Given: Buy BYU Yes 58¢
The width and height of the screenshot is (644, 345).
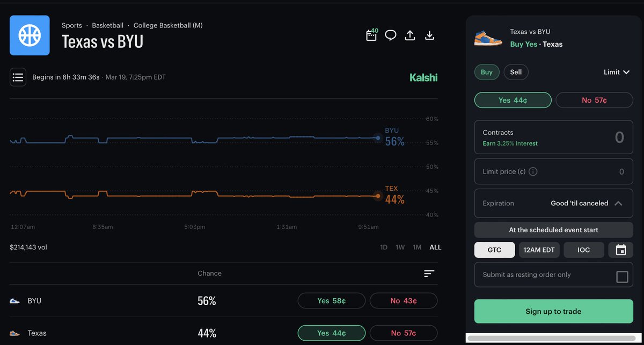Looking at the screenshot, I should [332, 301].
